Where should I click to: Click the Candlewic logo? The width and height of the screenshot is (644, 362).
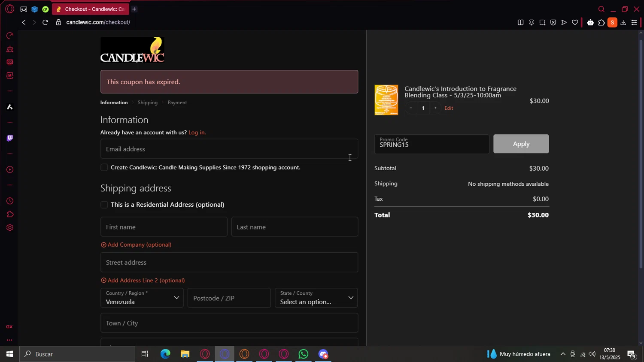click(x=132, y=50)
